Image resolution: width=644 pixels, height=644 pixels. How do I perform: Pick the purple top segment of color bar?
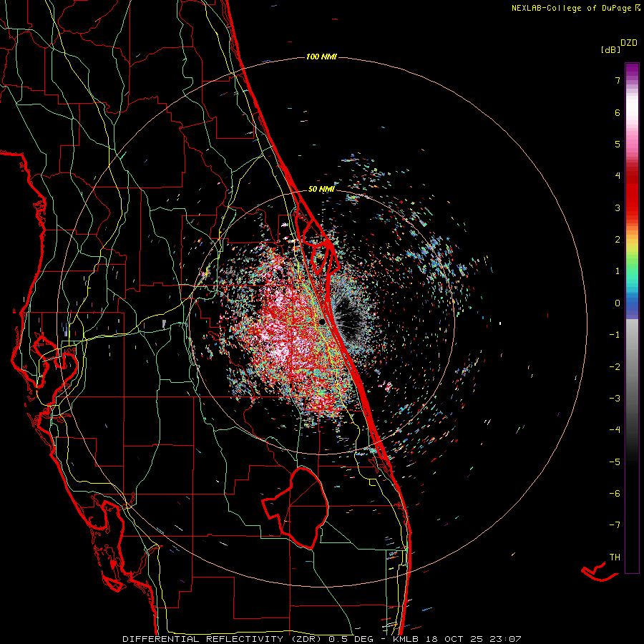[632, 70]
